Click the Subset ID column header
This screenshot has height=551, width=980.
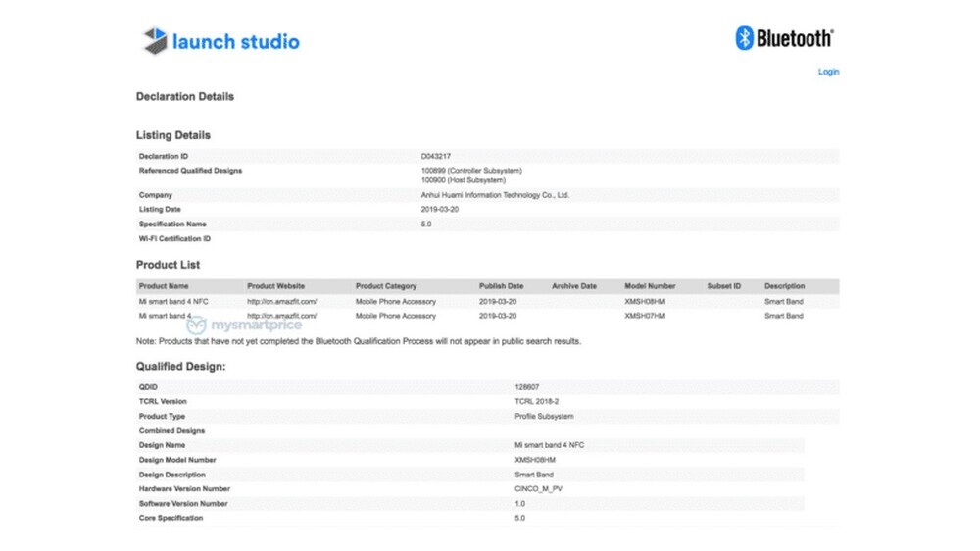(724, 286)
